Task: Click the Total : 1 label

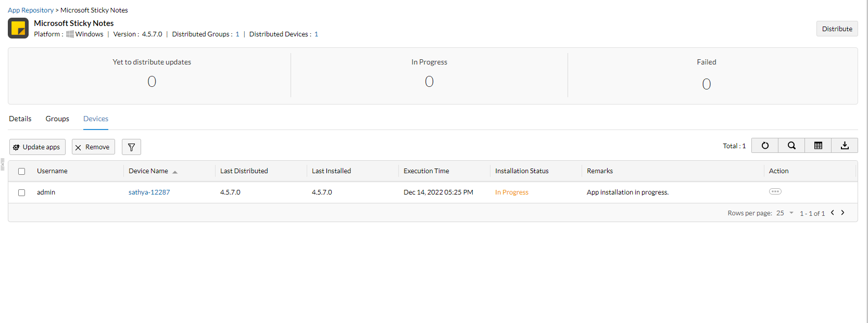Action: coord(734,146)
